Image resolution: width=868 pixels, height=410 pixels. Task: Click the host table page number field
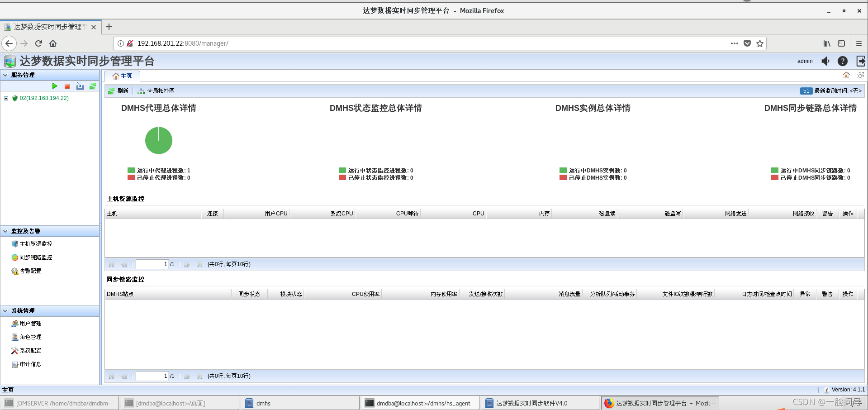click(152, 264)
